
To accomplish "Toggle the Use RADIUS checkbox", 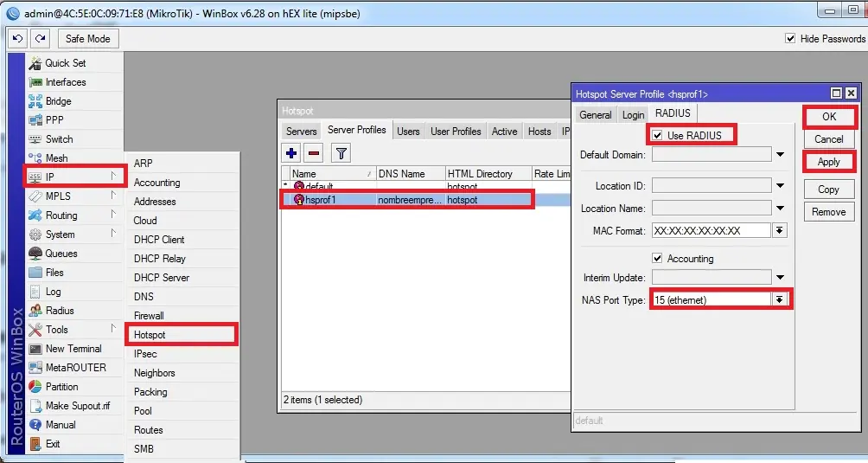I will click(658, 135).
